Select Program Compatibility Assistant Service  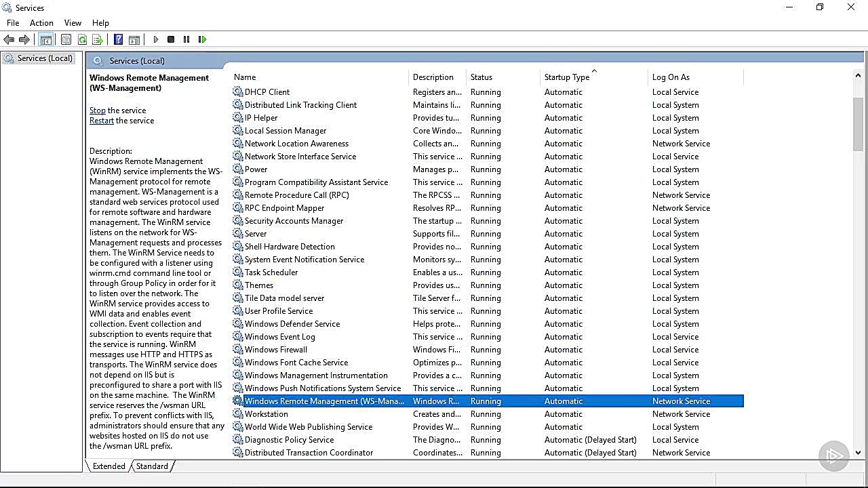coord(487,182)
